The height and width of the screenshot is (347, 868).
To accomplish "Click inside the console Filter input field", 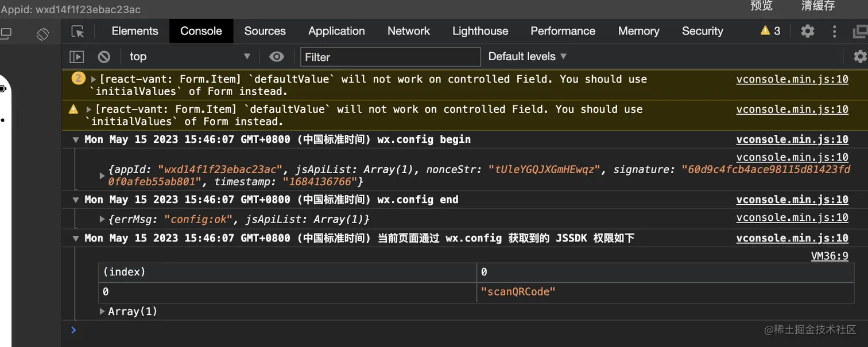I will (x=390, y=57).
